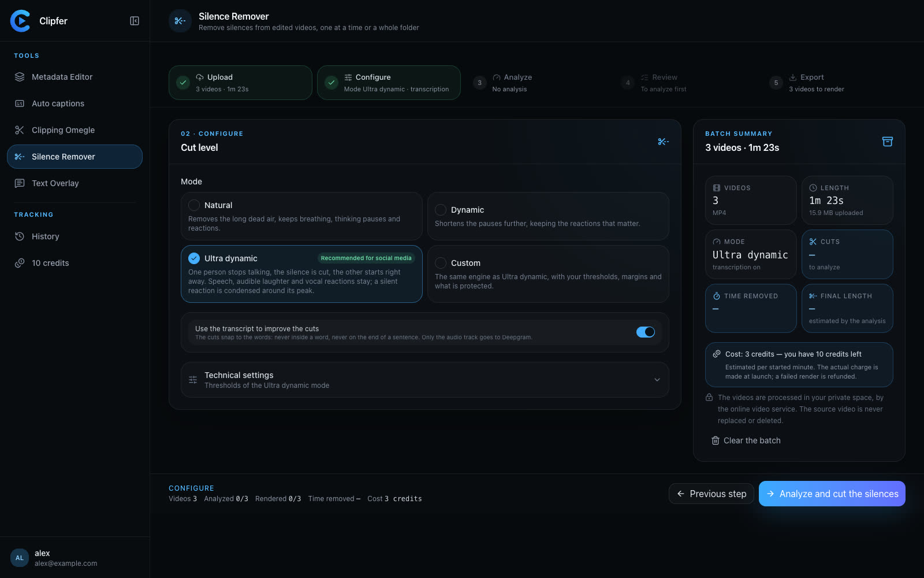
Task: Click the trash icon beside Clear the batch
Action: click(x=716, y=440)
